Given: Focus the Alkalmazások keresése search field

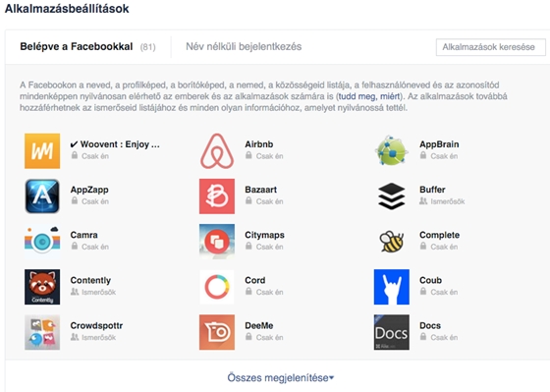Looking at the screenshot, I should [491, 47].
